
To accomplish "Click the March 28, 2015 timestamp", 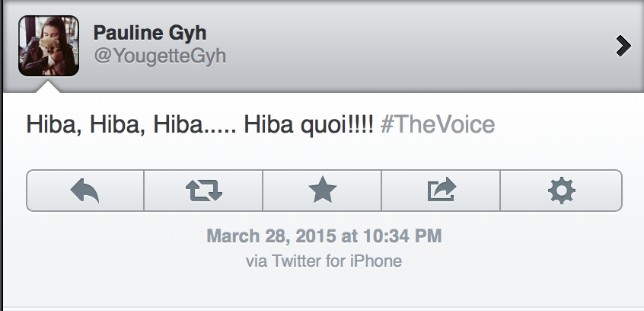I will click(x=324, y=236).
